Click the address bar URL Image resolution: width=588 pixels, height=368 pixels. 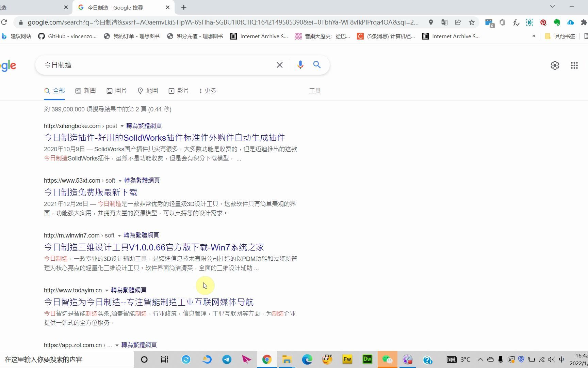point(223,22)
